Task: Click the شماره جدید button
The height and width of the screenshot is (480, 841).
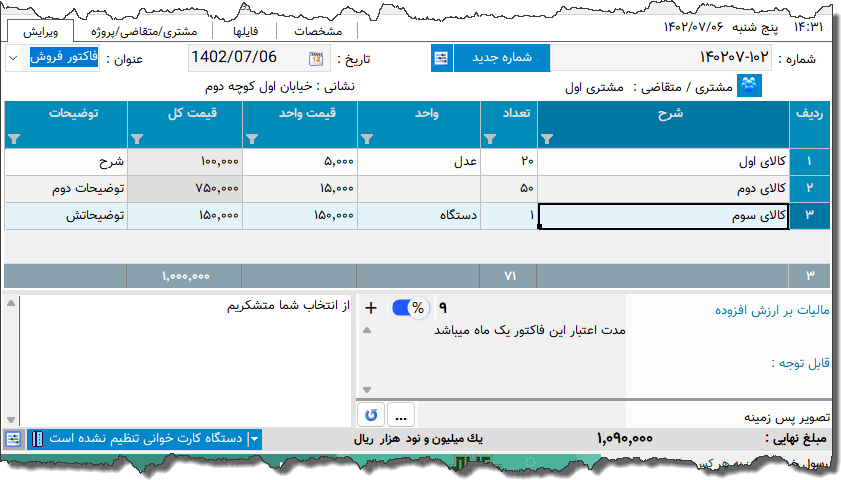Action: coord(501,58)
